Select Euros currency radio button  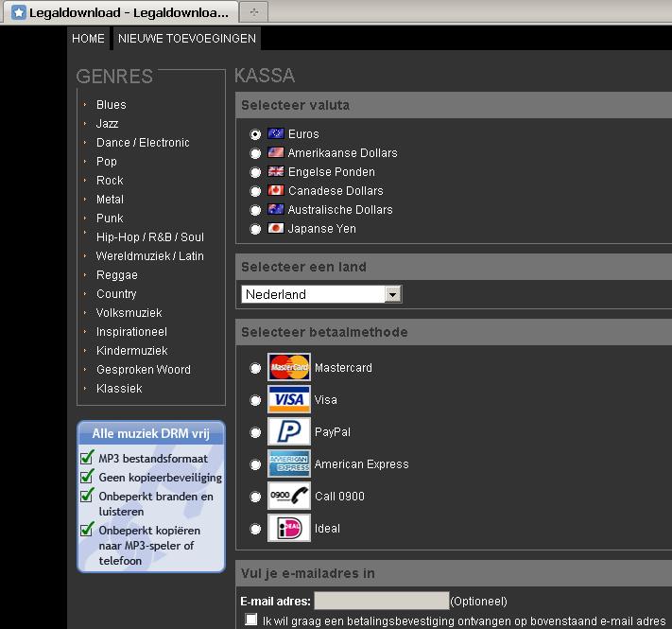255,134
